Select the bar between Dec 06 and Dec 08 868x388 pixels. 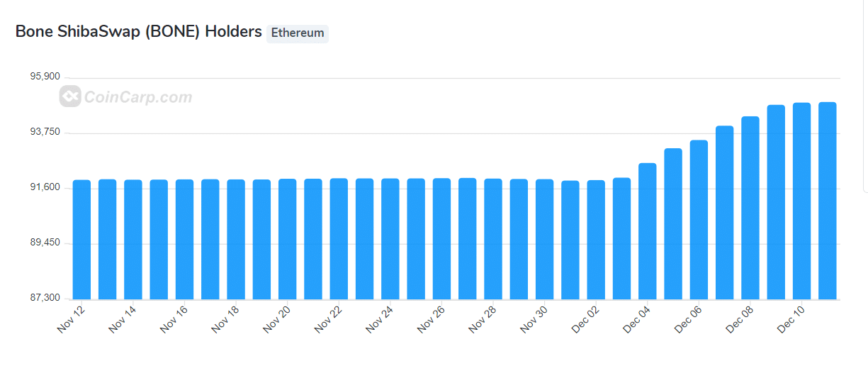pyautogui.click(x=725, y=213)
